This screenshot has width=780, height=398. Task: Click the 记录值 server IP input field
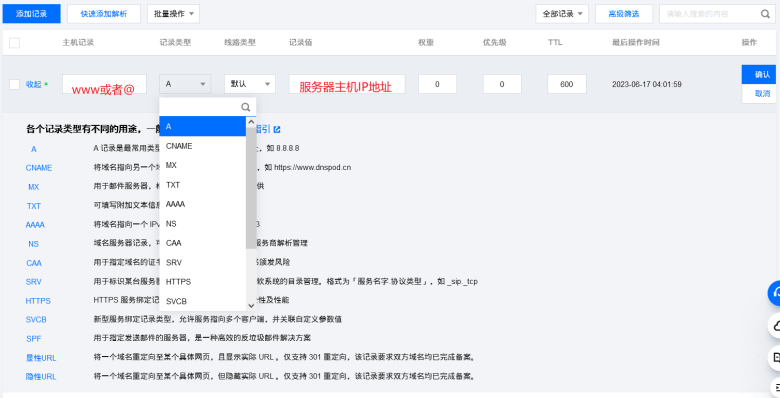pos(347,84)
